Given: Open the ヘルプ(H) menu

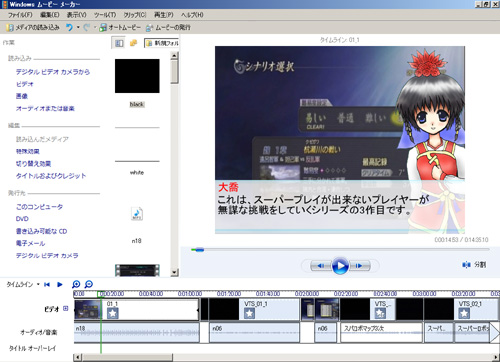Looking at the screenshot, I should [192, 15].
